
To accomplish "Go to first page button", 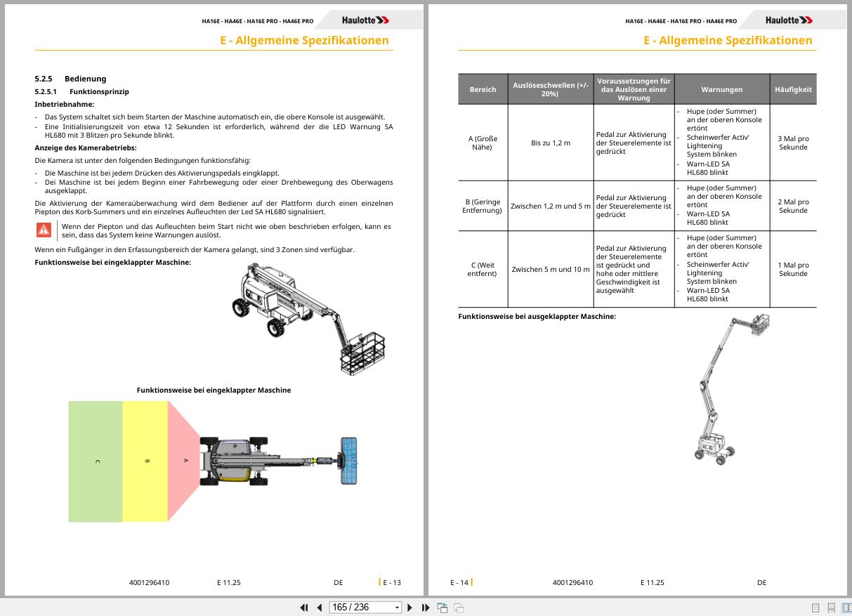I will pyautogui.click(x=304, y=608).
